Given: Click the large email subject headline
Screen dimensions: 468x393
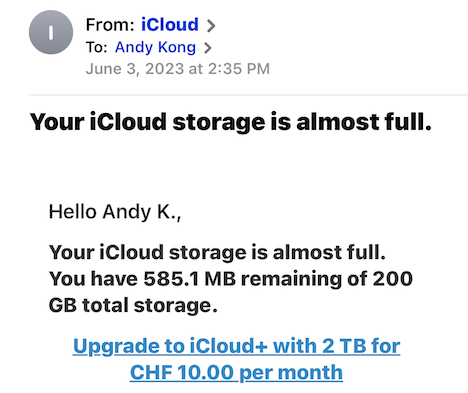Looking at the screenshot, I should click(231, 122).
